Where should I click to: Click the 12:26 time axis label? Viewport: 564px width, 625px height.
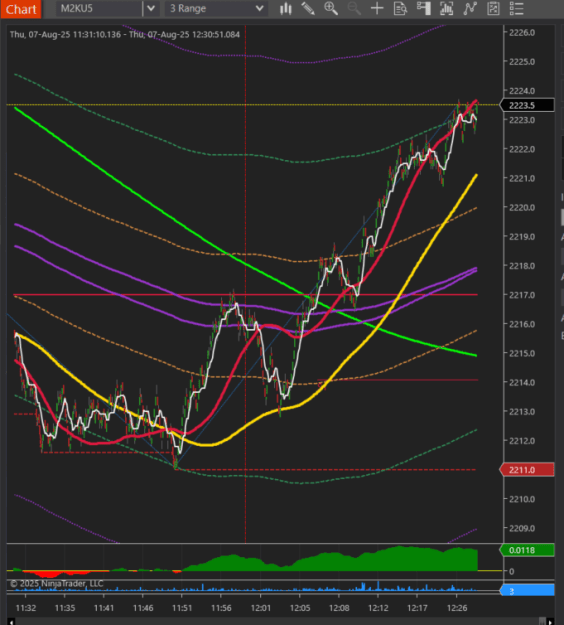(x=457, y=608)
